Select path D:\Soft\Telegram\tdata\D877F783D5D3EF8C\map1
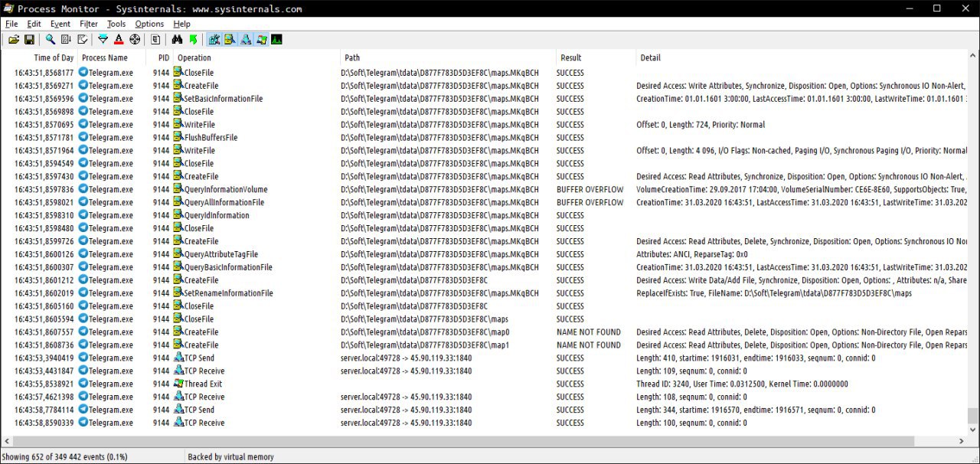Image resolution: width=980 pixels, height=464 pixels. click(425, 345)
